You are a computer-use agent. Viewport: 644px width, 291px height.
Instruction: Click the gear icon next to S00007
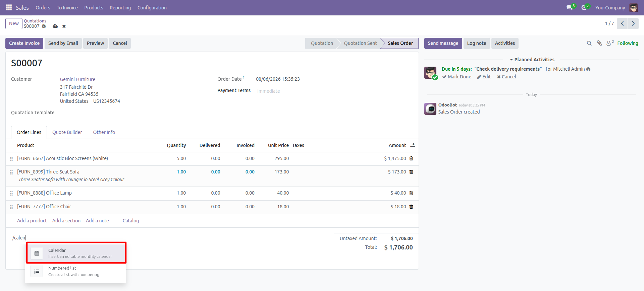point(44,26)
